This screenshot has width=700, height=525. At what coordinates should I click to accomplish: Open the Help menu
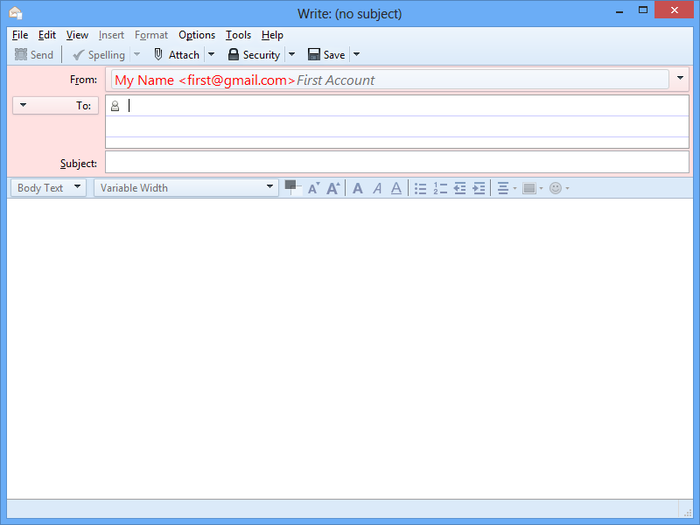(272, 35)
